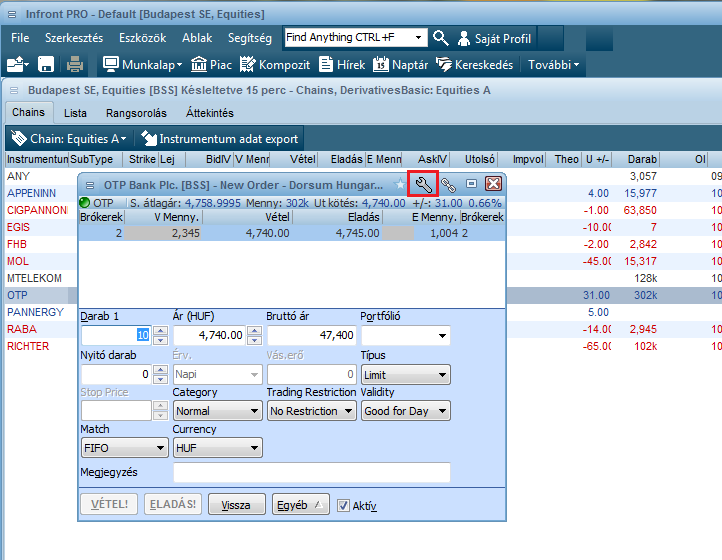
Task: Open the Munkalap workspace menu
Action: 142,65
